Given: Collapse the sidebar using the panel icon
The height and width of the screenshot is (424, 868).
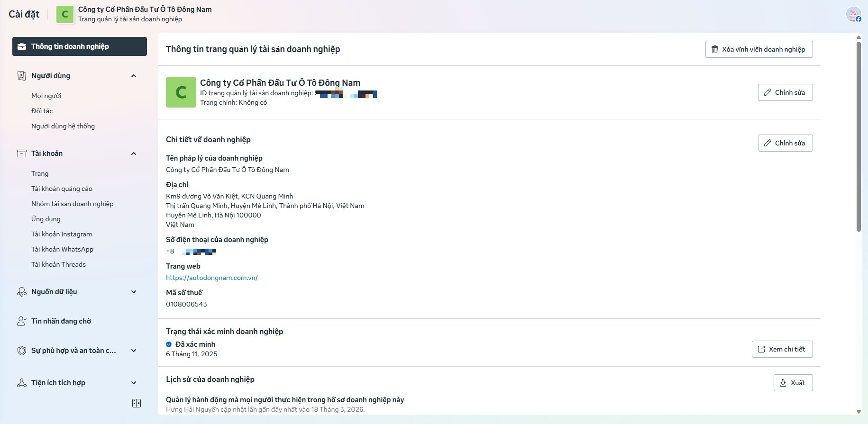Looking at the screenshot, I should [x=137, y=403].
